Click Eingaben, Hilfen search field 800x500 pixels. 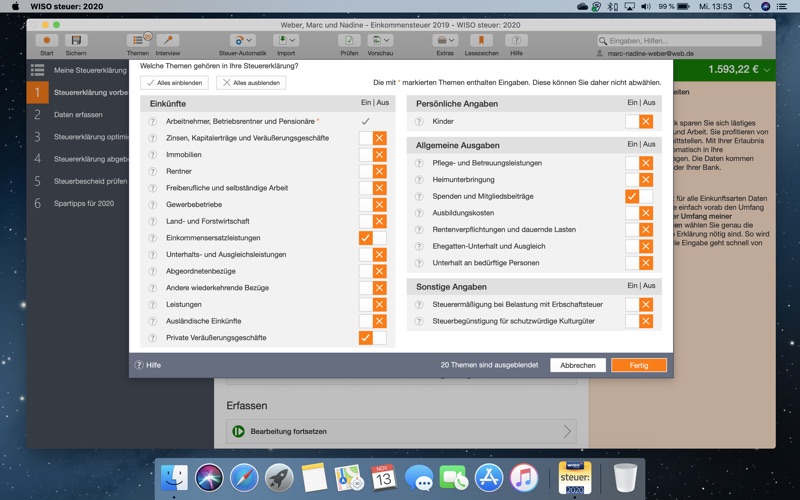(x=679, y=40)
